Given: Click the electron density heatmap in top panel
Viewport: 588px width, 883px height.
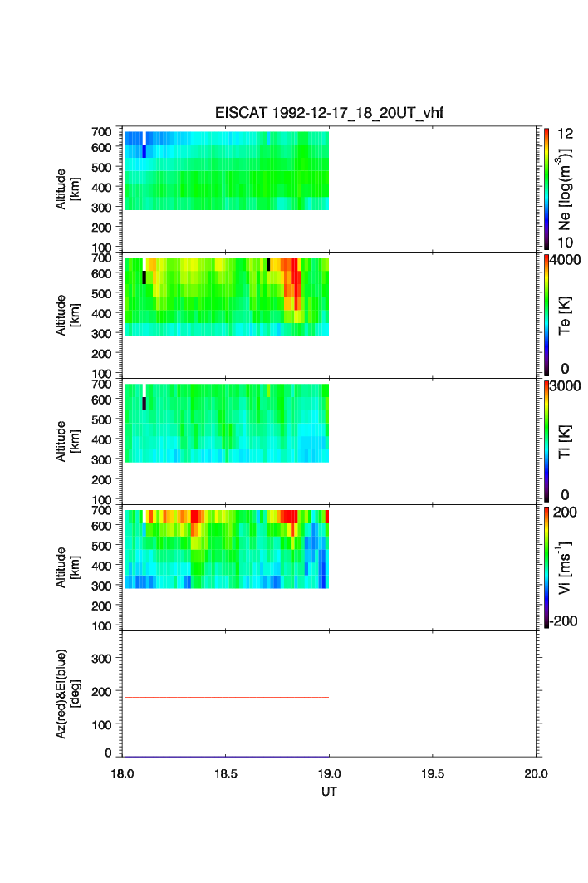Looking at the screenshot, I should tap(226, 170).
